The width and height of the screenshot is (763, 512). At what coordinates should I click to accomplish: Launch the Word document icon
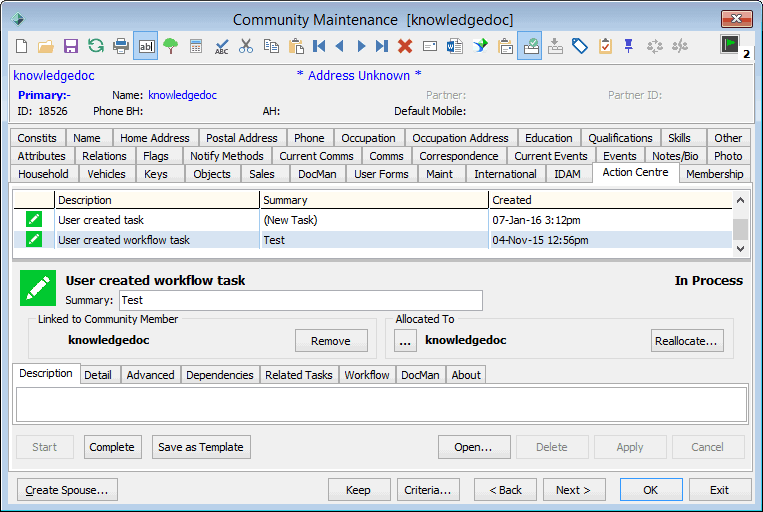click(x=454, y=46)
